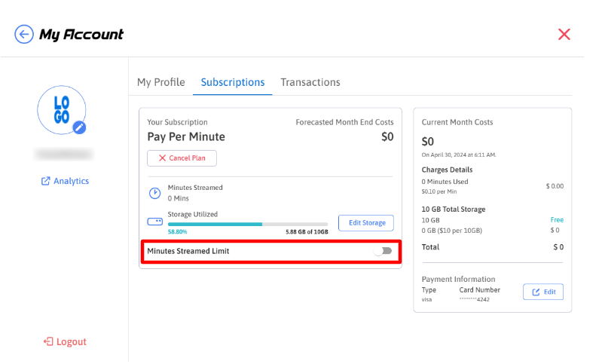This screenshot has height=364, width=602.
Task: Select the Subscriptions tab
Action: (x=232, y=82)
